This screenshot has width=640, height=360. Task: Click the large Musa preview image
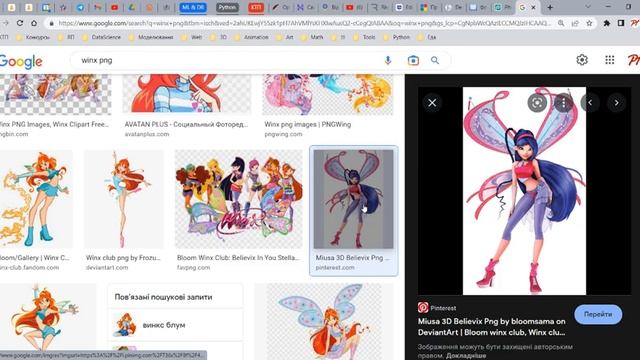[524, 191]
